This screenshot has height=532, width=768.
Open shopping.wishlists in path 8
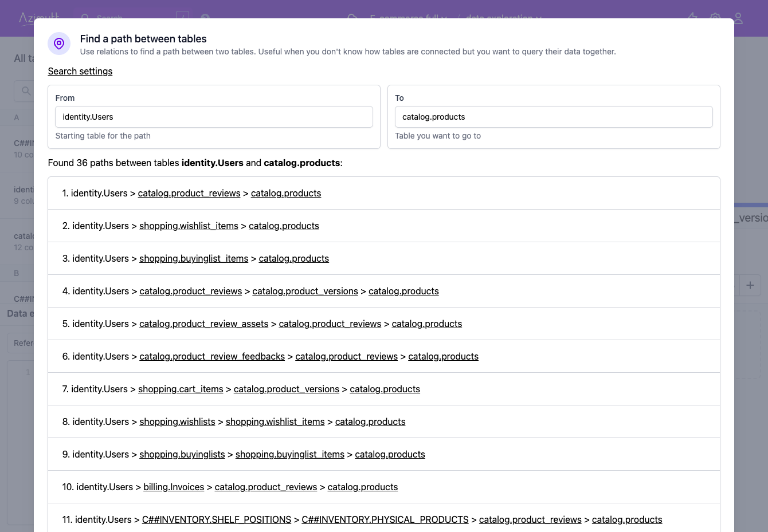click(177, 421)
